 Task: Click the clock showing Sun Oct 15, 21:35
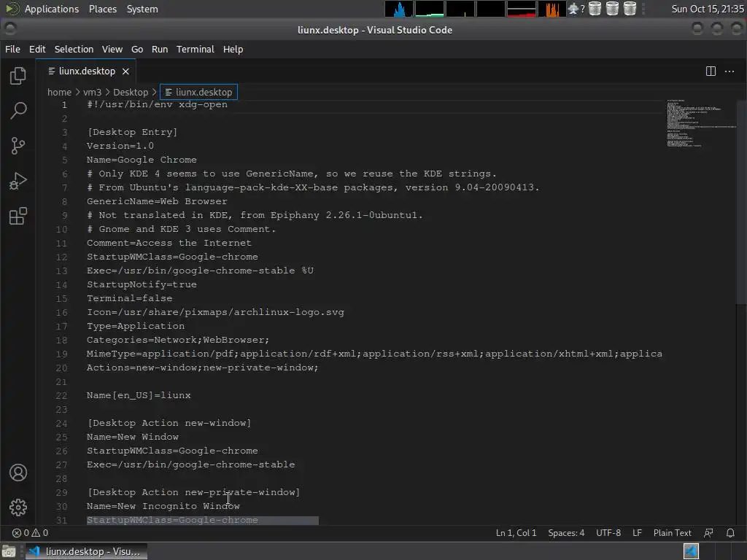pyautogui.click(x=708, y=9)
